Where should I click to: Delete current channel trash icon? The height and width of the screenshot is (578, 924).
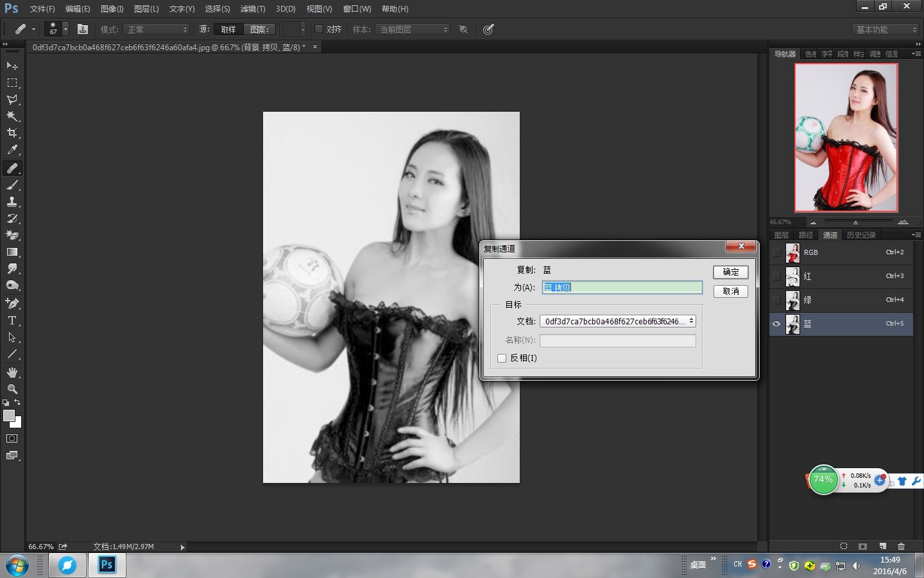901,547
